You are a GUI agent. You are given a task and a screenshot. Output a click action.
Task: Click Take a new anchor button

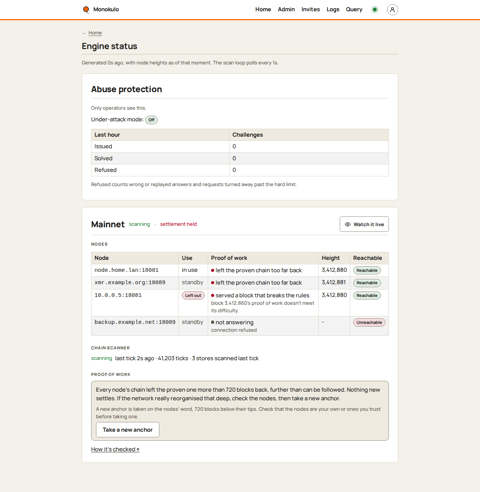coord(128,430)
